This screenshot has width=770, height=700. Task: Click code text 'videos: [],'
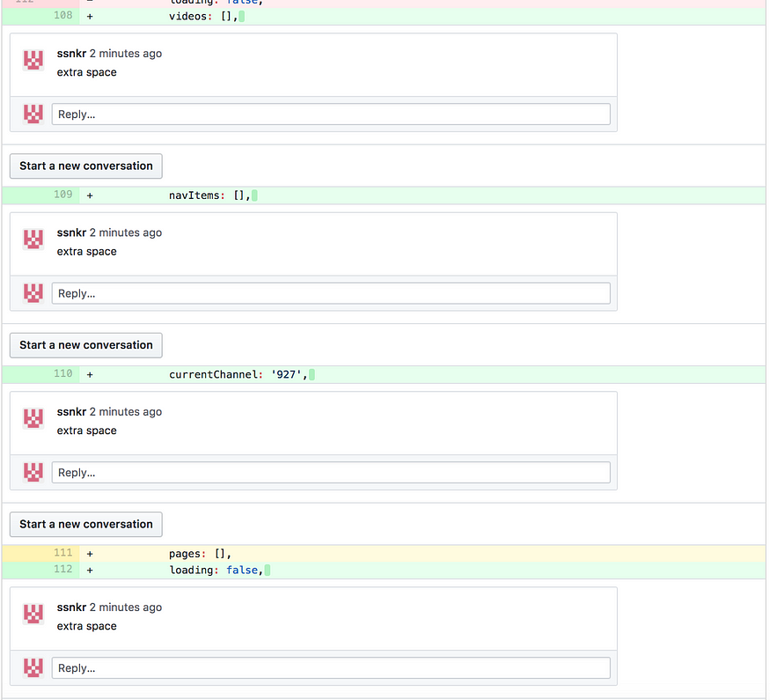coord(204,16)
